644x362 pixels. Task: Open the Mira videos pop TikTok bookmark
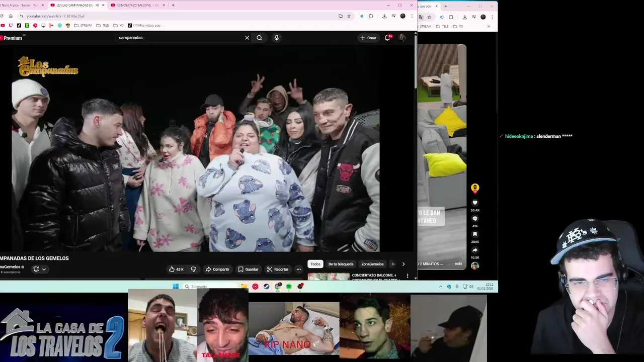[145, 25]
